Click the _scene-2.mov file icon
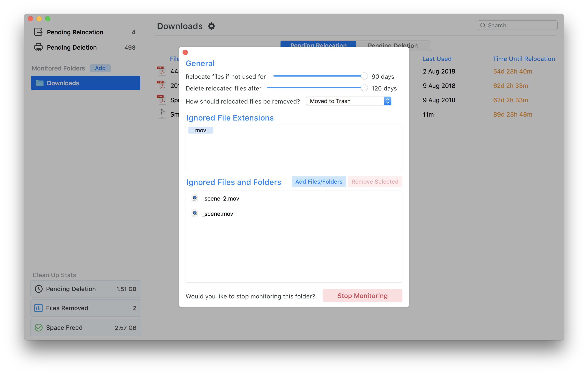Screen dimensions: 588x375 [195, 198]
